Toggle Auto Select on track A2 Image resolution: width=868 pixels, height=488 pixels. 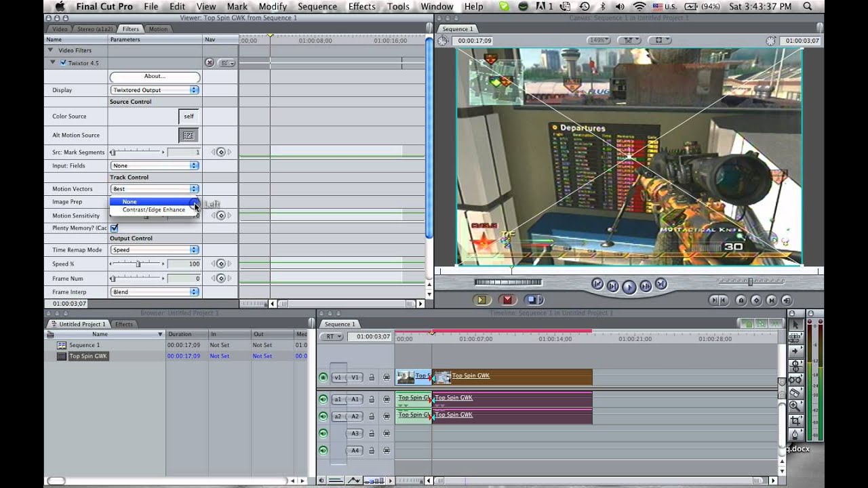[x=387, y=416]
